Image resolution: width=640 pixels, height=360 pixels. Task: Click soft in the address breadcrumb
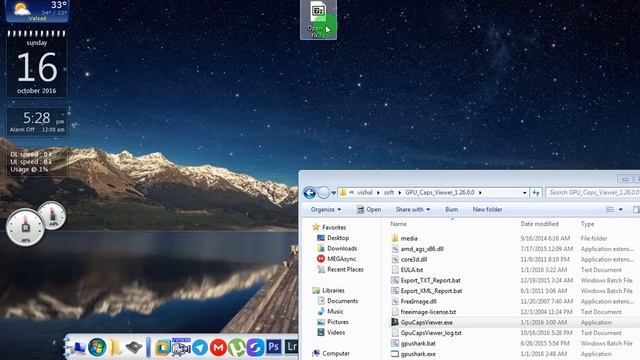pyautogui.click(x=389, y=192)
